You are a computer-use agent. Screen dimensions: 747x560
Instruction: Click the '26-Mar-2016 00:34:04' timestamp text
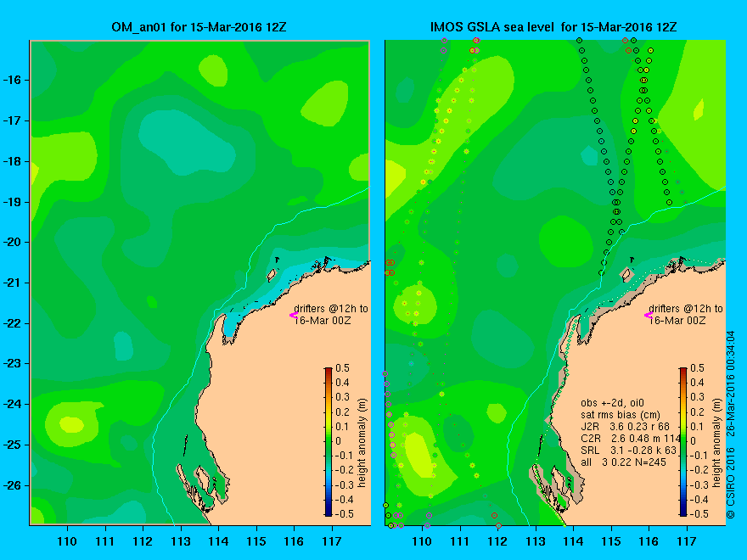[731, 384]
